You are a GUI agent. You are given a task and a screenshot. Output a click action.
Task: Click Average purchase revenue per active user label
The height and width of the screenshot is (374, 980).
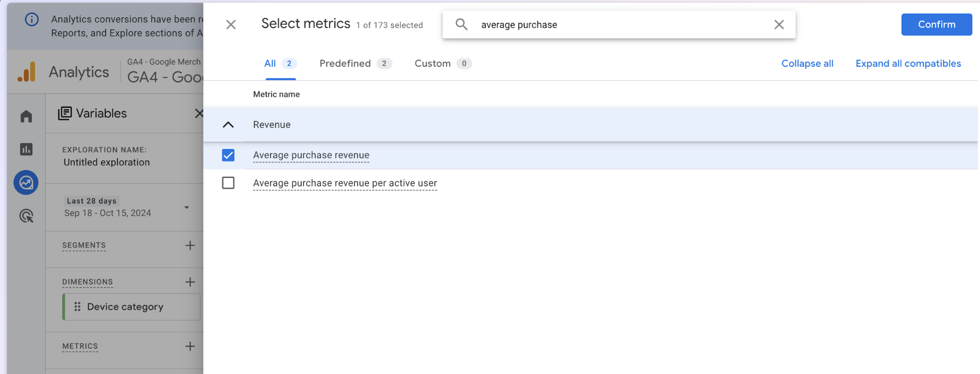[x=345, y=183]
